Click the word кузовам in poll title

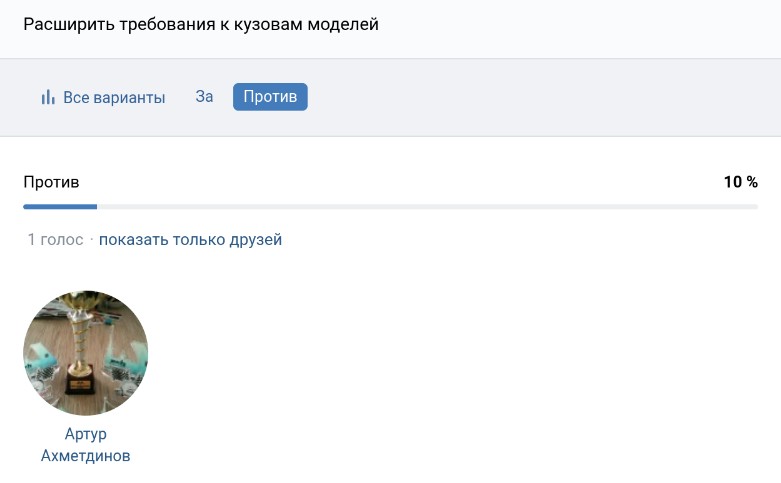274,24
